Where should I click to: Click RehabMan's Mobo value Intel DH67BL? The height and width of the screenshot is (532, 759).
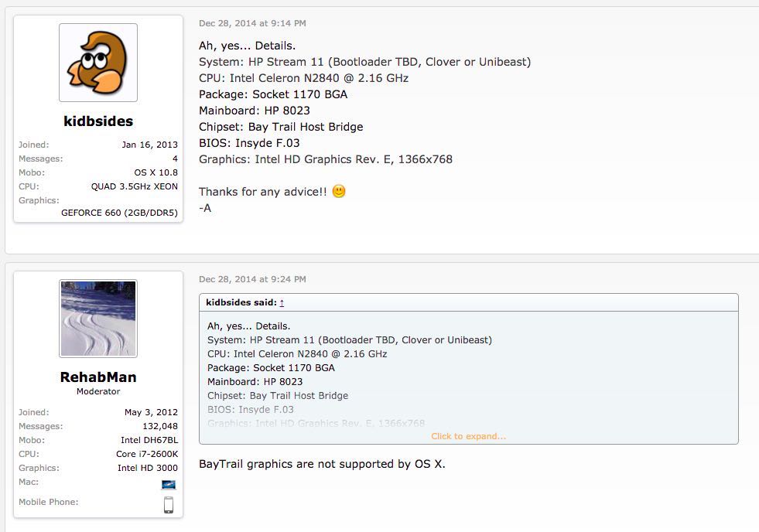point(149,440)
